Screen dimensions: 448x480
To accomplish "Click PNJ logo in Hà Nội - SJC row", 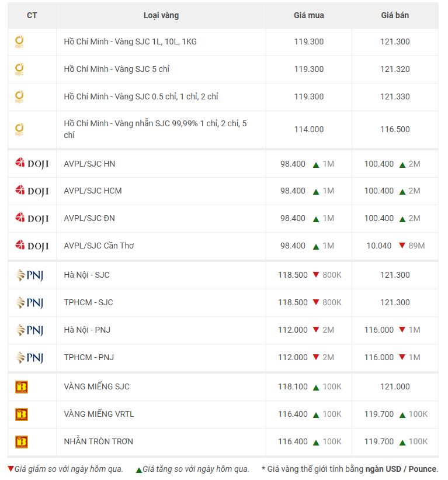I will [x=29, y=275].
